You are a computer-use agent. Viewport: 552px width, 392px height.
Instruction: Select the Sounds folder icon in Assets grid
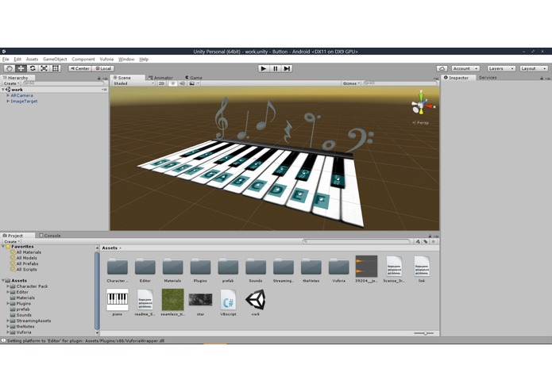(x=256, y=267)
